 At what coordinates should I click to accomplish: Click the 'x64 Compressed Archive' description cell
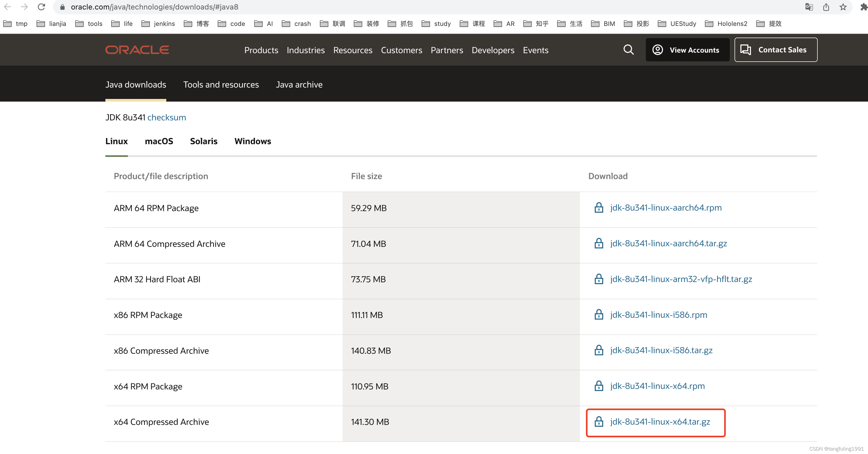(224, 423)
